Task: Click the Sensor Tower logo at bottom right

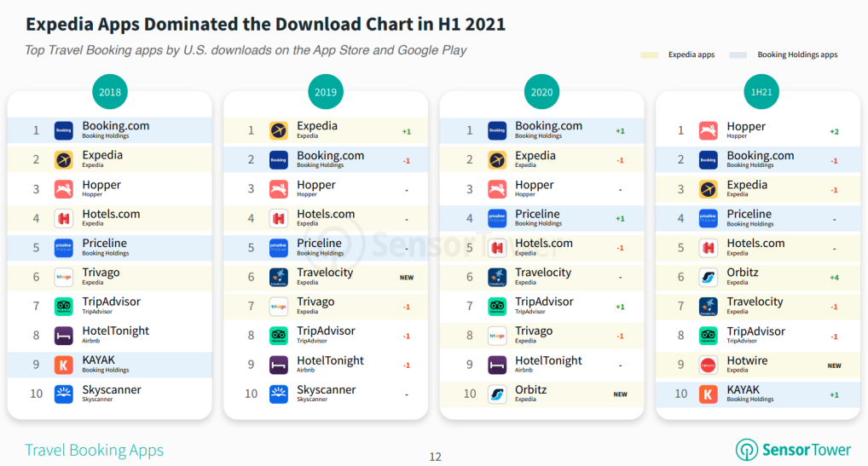Action: coord(793,450)
